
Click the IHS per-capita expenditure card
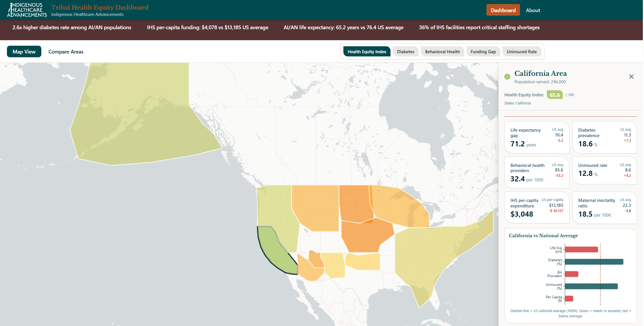[536, 207]
